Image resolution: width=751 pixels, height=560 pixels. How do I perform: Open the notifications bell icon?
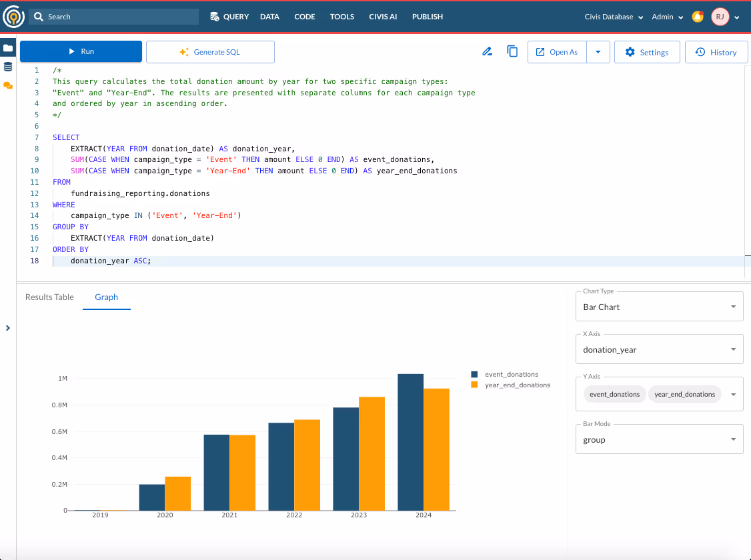point(698,17)
